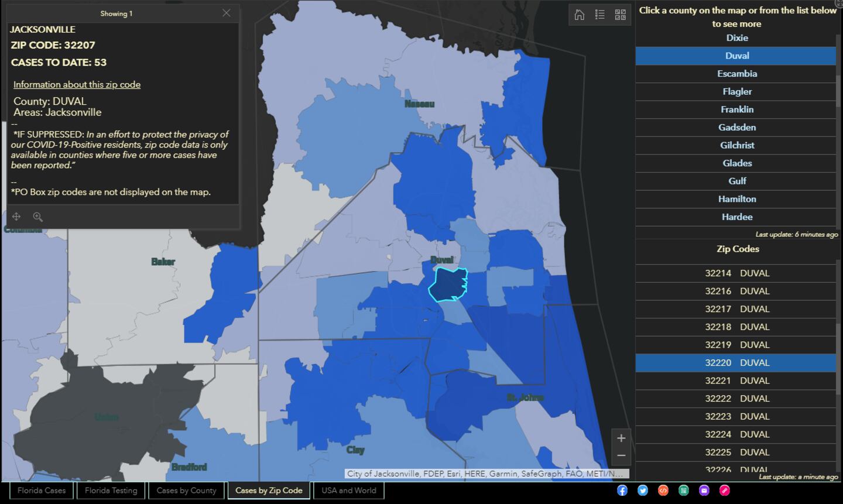Image resolution: width=843 pixels, height=504 pixels.
Task: Click the home default extent icon
Action: 579,15
